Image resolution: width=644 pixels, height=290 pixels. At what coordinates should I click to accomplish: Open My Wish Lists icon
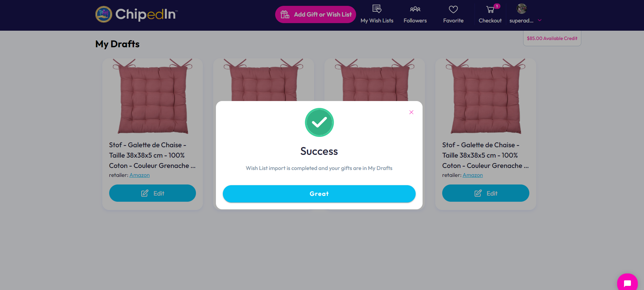coord(377,9)
